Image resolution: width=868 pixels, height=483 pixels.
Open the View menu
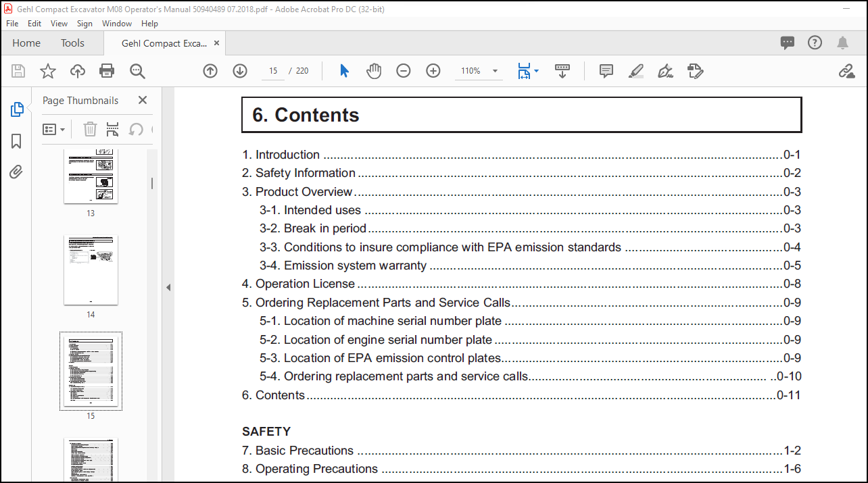coord(59,23)
